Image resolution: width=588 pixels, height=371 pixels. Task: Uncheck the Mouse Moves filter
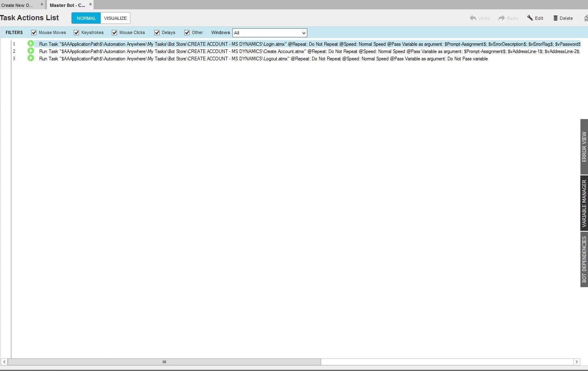(x=34, y=33)
